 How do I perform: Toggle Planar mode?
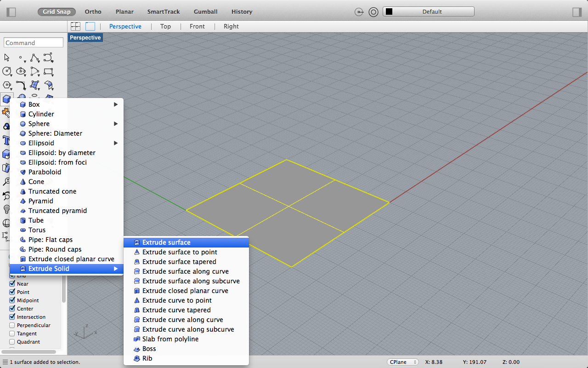pos(124,12)
